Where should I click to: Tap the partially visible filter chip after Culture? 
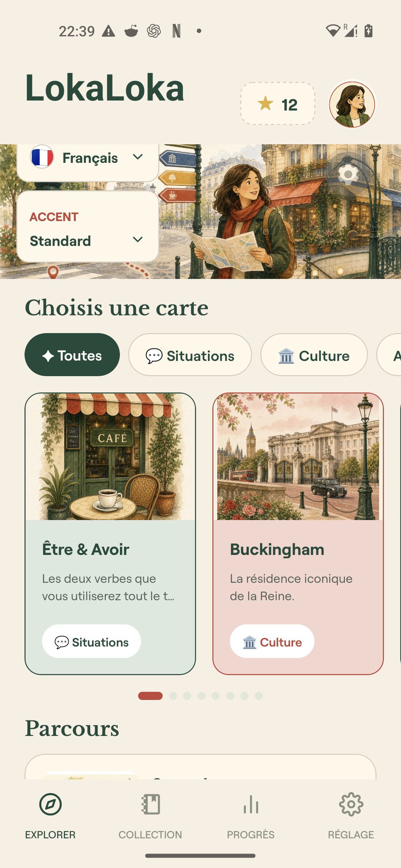tap(389, 355)
